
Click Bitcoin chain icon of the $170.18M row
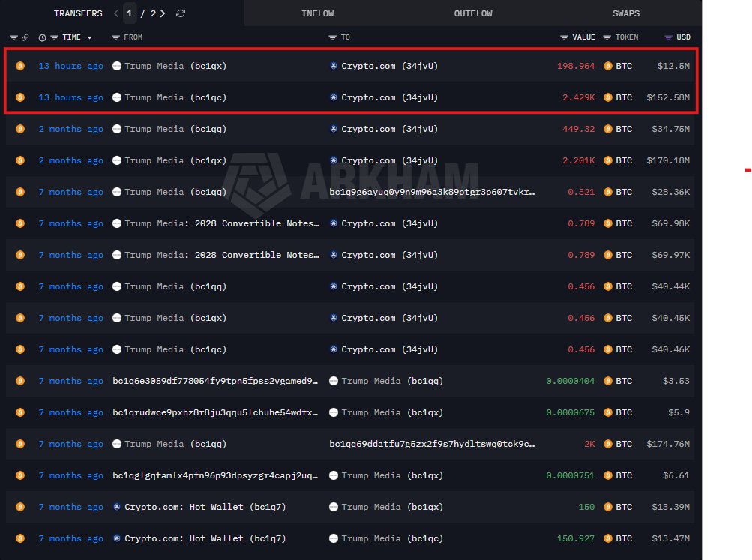click(20, 160)
